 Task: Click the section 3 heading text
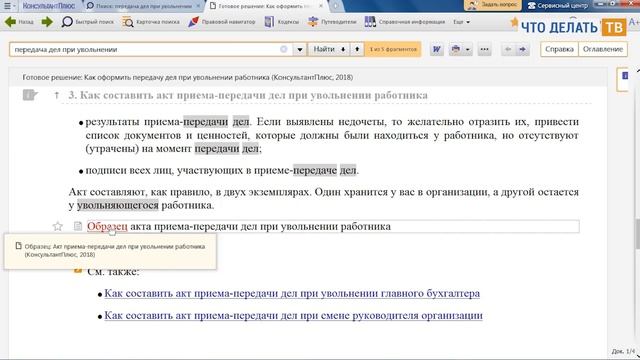tap(248, 96)
